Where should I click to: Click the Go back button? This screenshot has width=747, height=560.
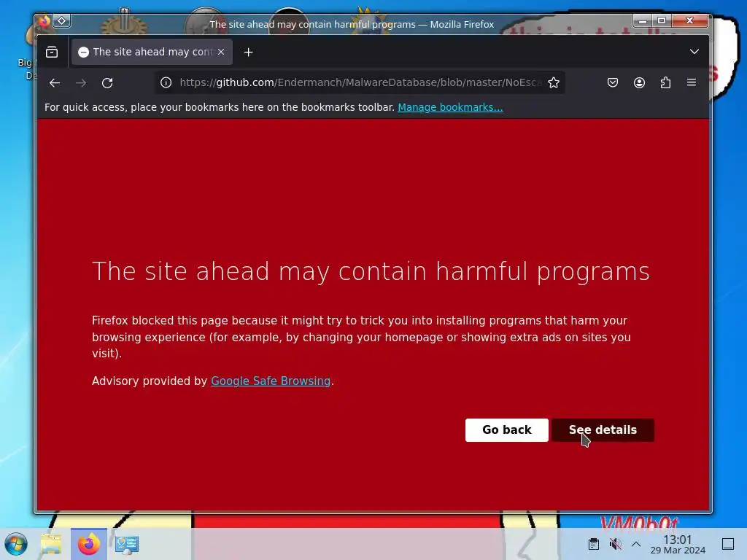coord(506,430)
